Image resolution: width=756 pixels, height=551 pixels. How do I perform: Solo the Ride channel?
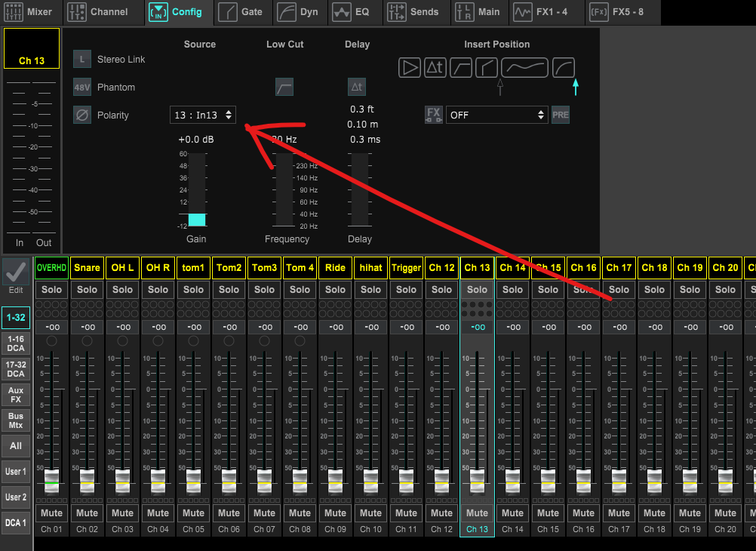click(335, 290)
